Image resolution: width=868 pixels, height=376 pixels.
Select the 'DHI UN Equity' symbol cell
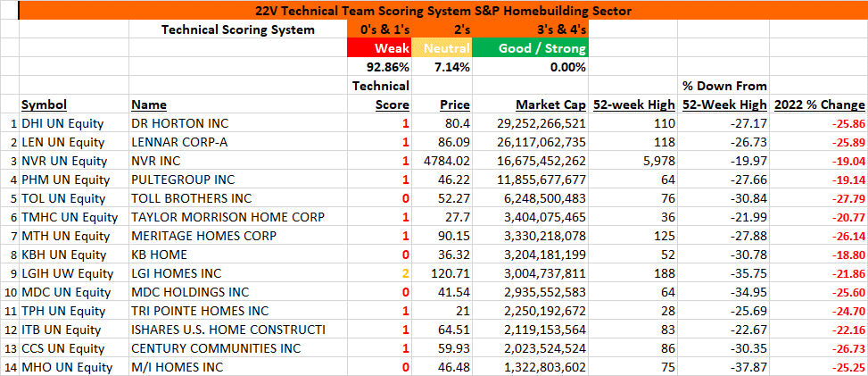pos(74,123)
